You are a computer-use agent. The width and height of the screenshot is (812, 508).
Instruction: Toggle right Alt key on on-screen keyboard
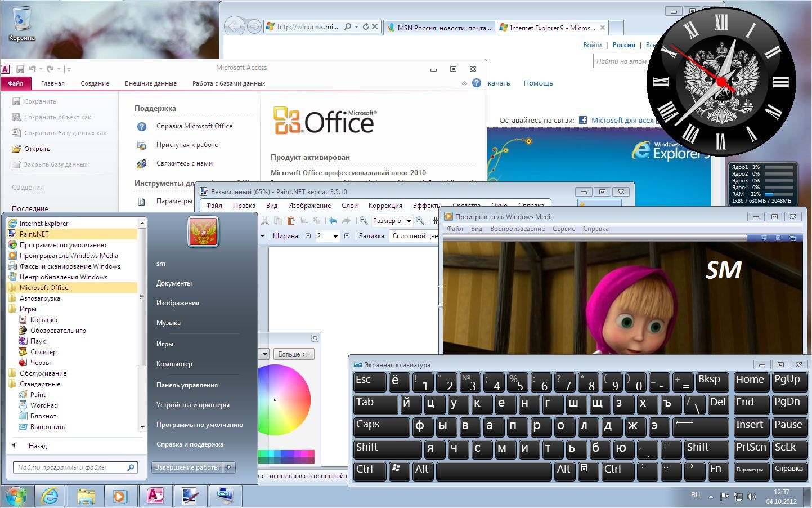point(564,471)
